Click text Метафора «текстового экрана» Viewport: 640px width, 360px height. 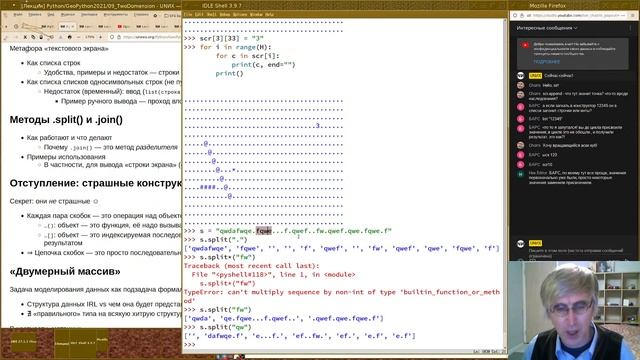[x=59, y=49]
